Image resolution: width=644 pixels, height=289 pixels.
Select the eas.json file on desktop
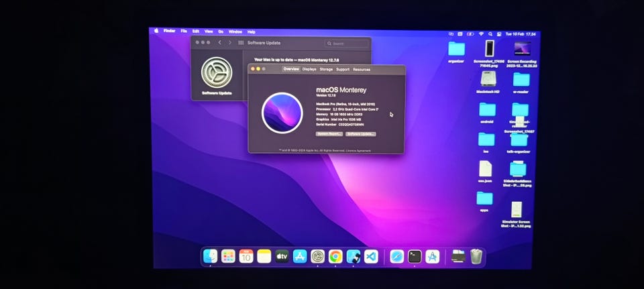pyautogui.click(x=485, y=169)
